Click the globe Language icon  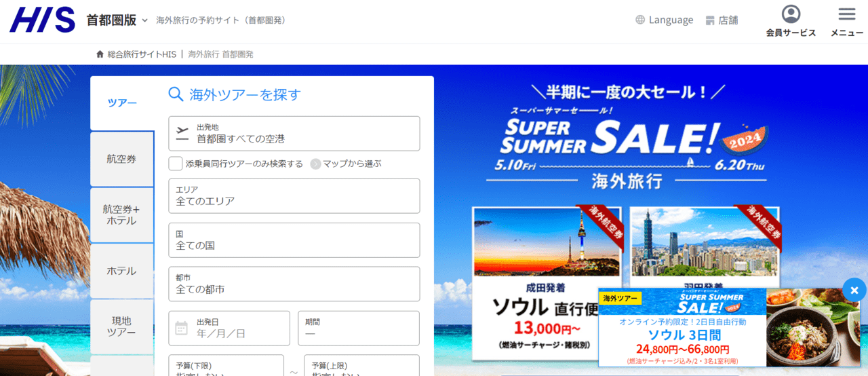point(640,20)
